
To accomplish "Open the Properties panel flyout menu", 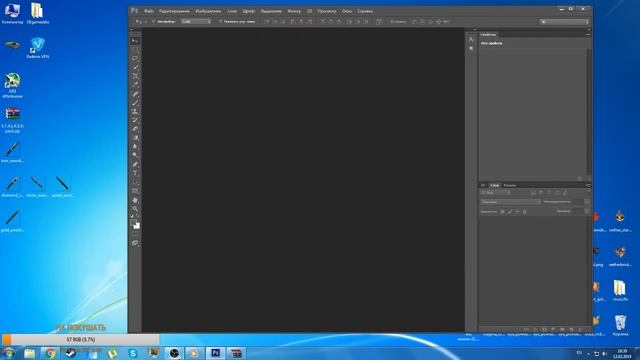I will (x=588, y=35).
